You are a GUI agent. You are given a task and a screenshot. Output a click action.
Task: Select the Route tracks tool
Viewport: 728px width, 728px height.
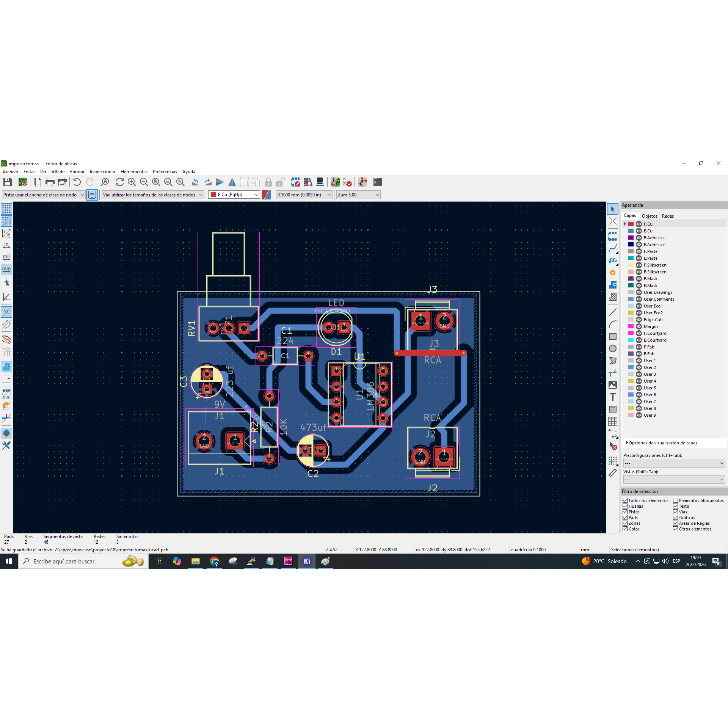(612, 248)
